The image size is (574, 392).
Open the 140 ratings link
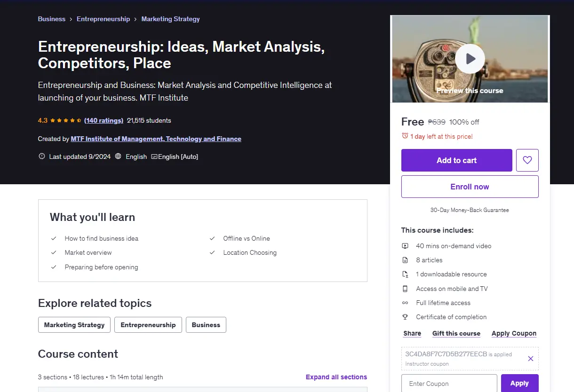click(x=104, y=120)
